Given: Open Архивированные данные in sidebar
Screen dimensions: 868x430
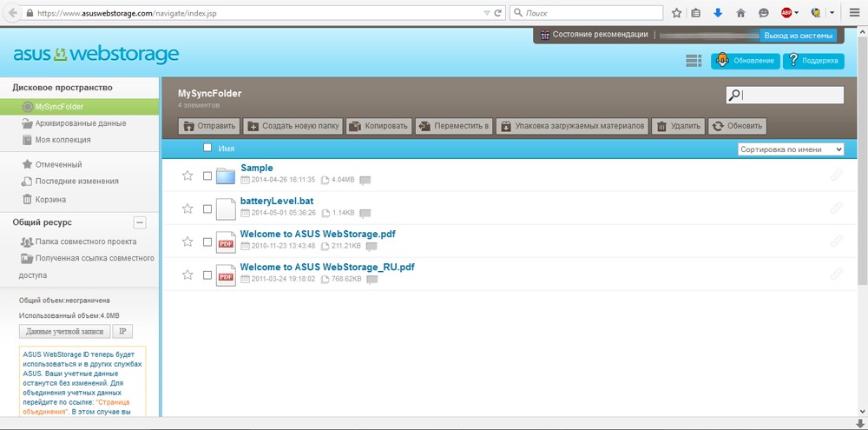Looking at the screenshot, I should 79,123.
